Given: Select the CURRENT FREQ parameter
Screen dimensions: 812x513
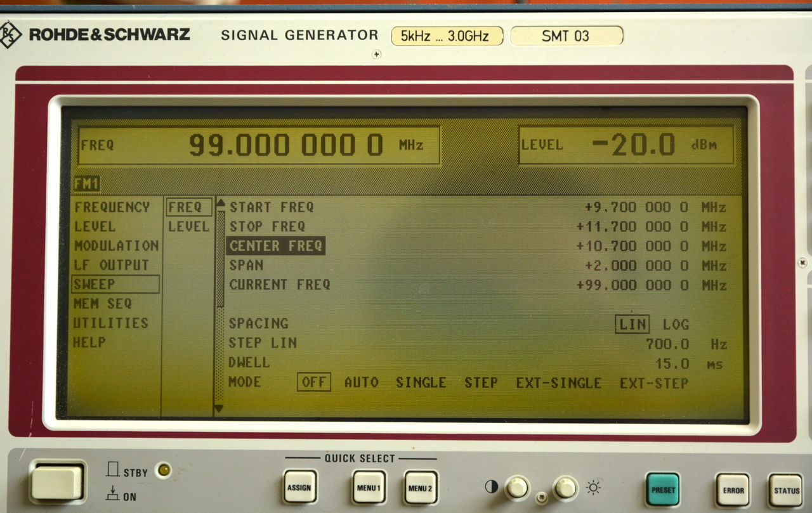Looking at the screenshot, I should [x=280, y=285].
